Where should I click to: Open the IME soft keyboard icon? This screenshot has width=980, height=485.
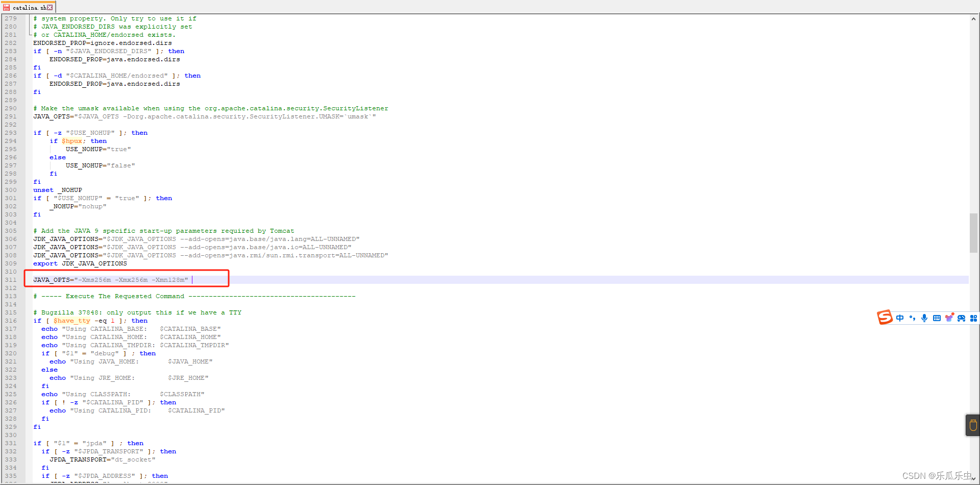[x=937, y=318]
